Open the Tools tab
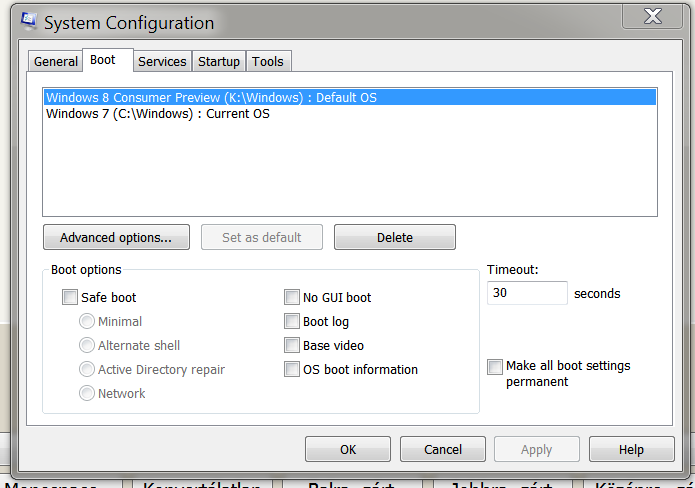Viewport: 695px width, 488px height. click(x=268, y=61)
